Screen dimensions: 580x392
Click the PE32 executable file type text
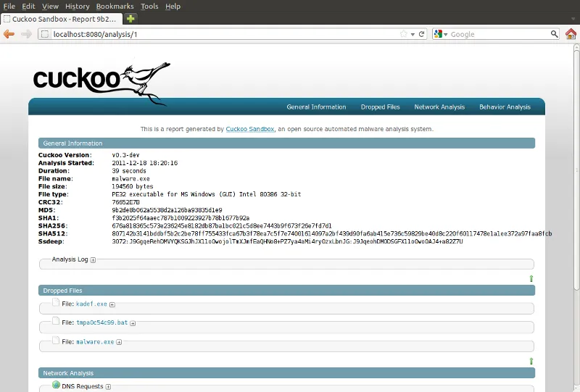[207, 194]
